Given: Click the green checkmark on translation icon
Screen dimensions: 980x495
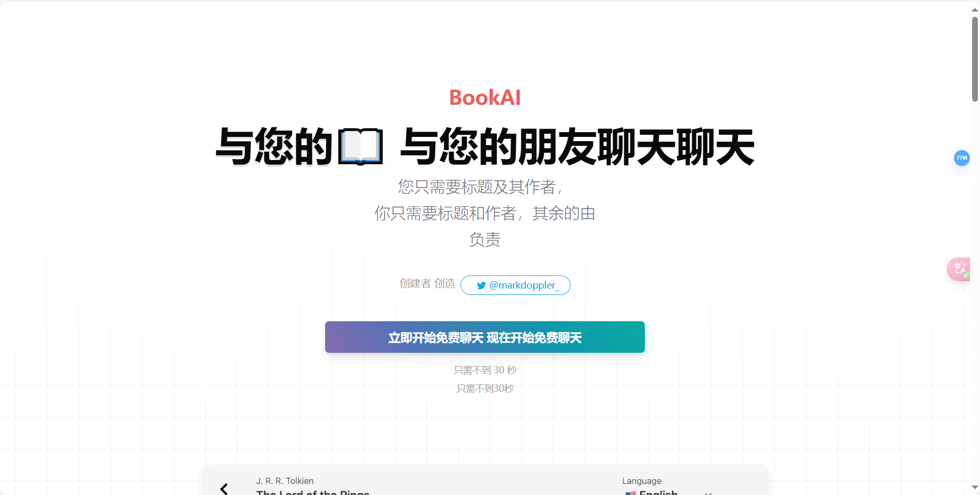Looking at the screenshot, I should (965, 275).
